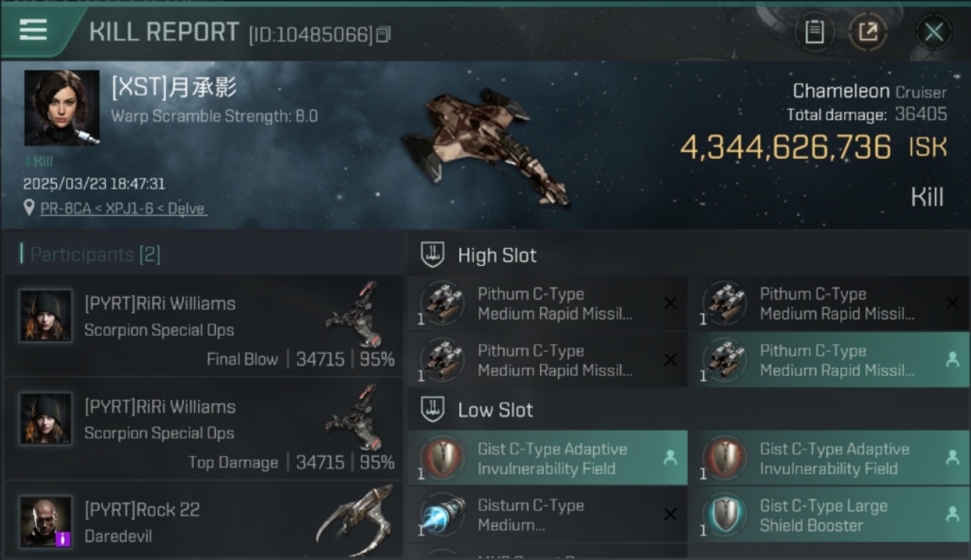Open the hamburger menu

pyautogui.click(x=33, y=31)
